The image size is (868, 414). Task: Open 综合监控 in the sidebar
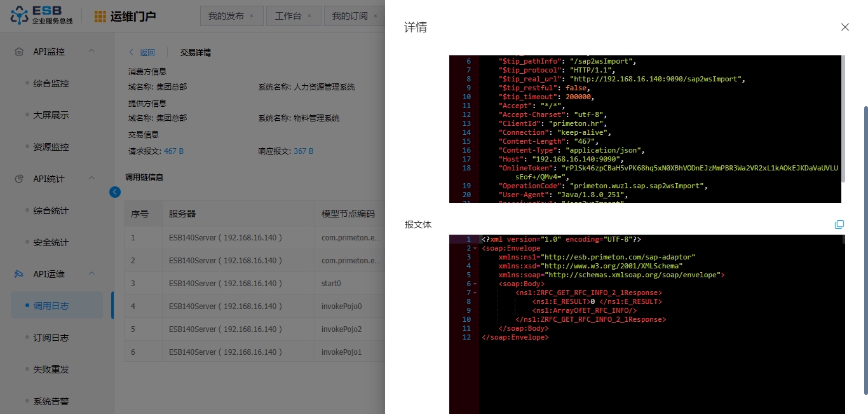(x=51, y=83)
